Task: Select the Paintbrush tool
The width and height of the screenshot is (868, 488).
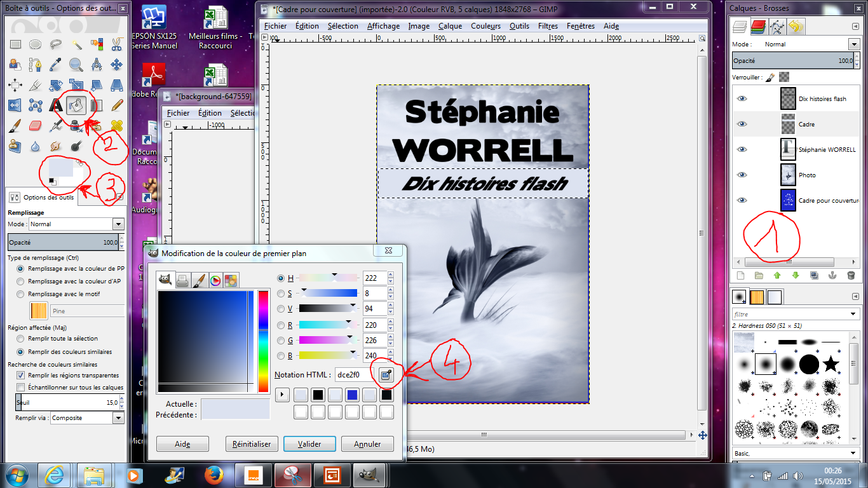Action: (x=15, y=125)
